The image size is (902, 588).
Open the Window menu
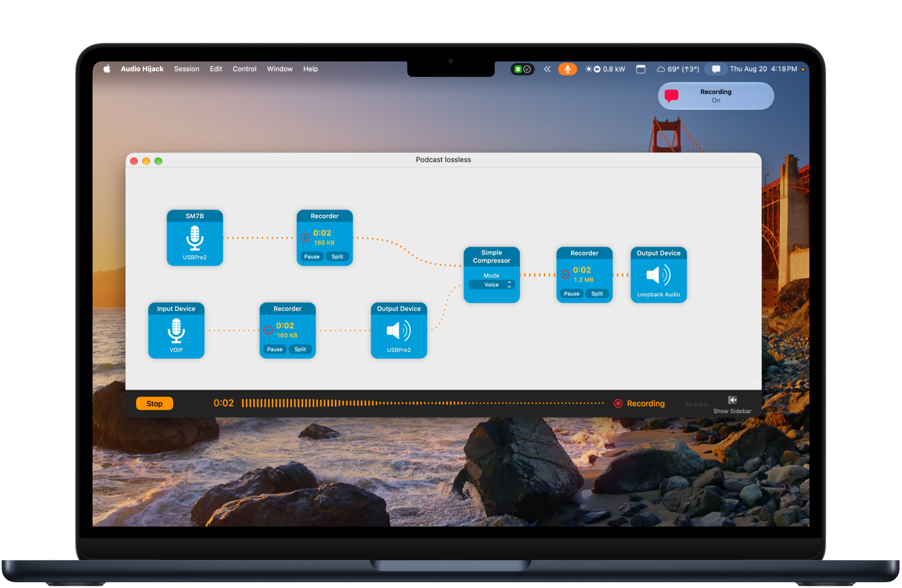coord(280,69)
